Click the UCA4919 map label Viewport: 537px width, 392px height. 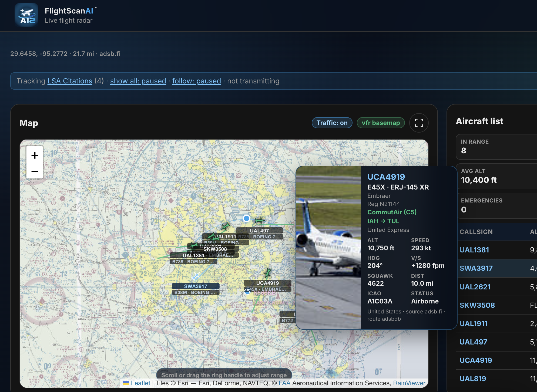267,283
